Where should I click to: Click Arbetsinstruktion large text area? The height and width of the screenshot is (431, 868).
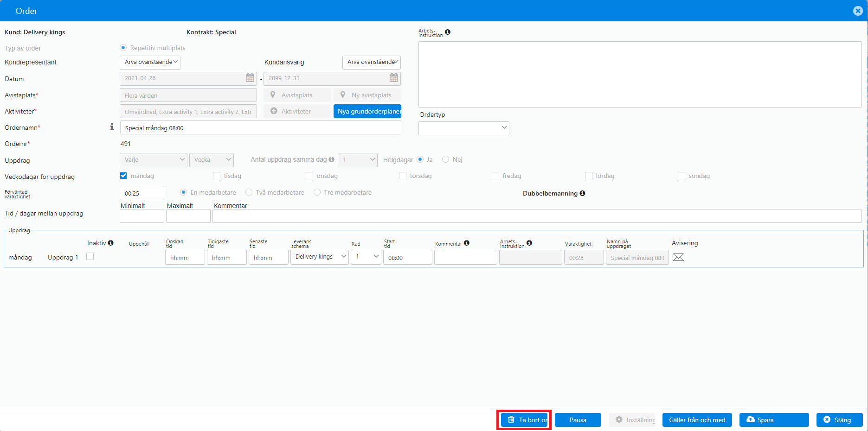click(640, 74)
